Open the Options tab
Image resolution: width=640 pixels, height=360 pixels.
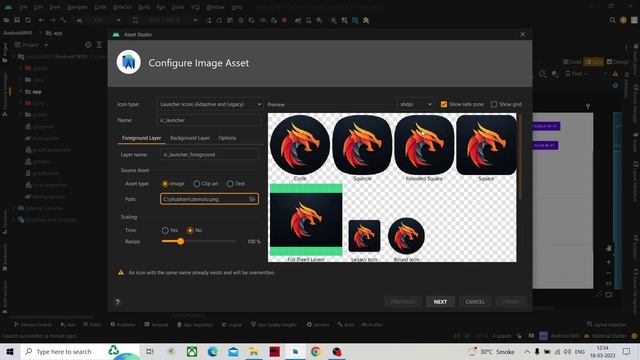(x=227, y=138)
